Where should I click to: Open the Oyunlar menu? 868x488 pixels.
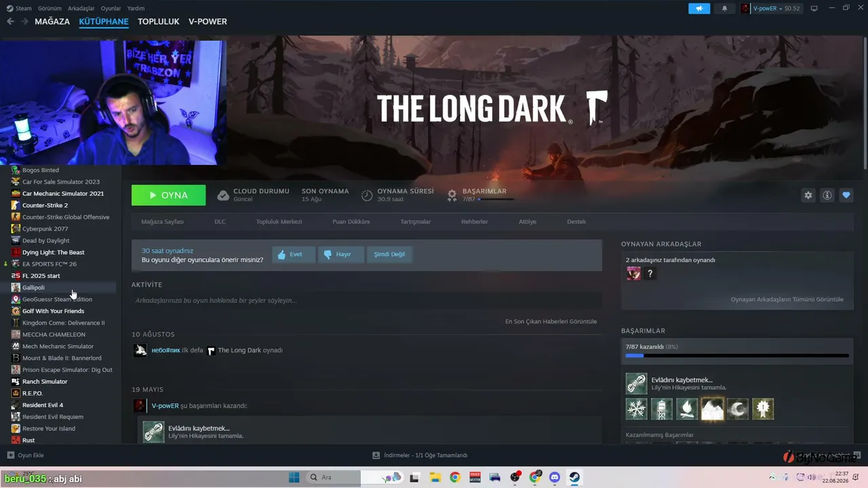pyautogui.click(x=111, y=8)
